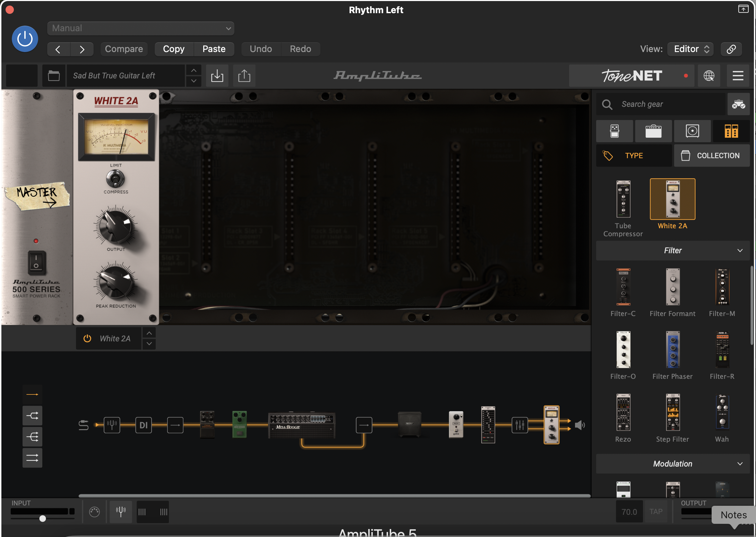The height and width of the screenshot is (537, 756).
Task: Open the View Editor dropdown
Action: click(x=691, y=49)
